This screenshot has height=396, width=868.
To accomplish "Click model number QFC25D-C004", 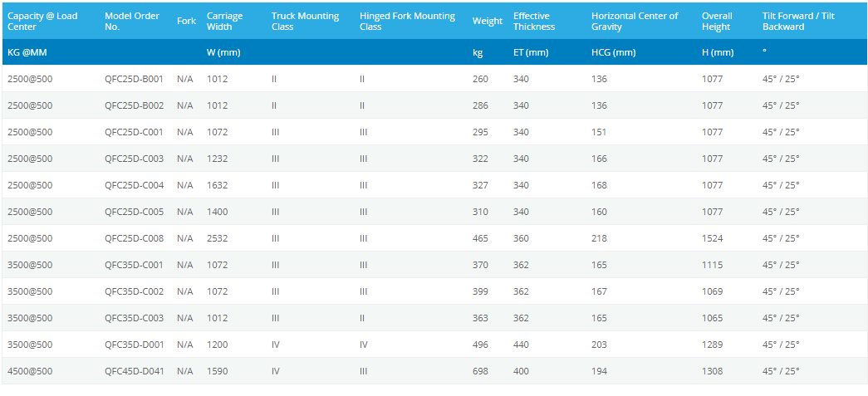I will [134, 185].
